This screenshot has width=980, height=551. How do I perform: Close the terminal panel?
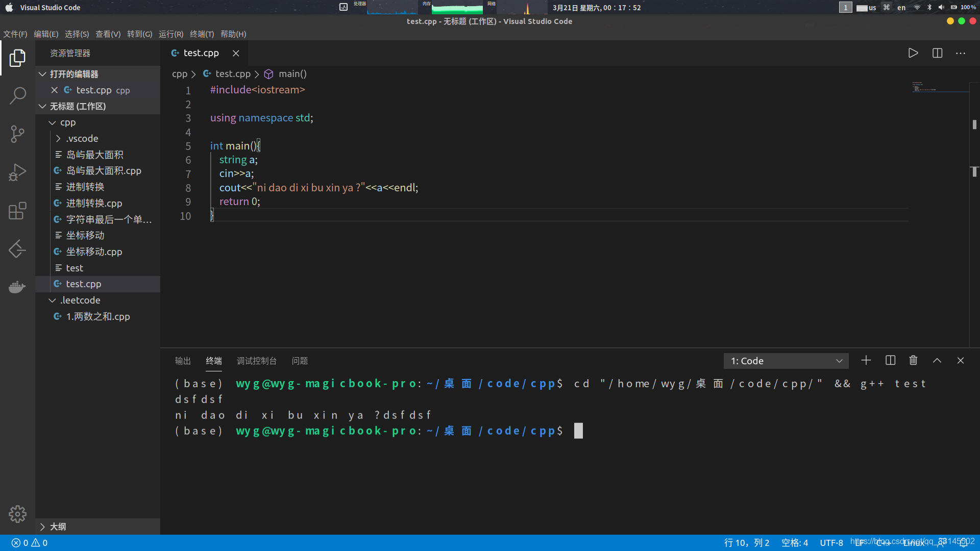point(961,361)
